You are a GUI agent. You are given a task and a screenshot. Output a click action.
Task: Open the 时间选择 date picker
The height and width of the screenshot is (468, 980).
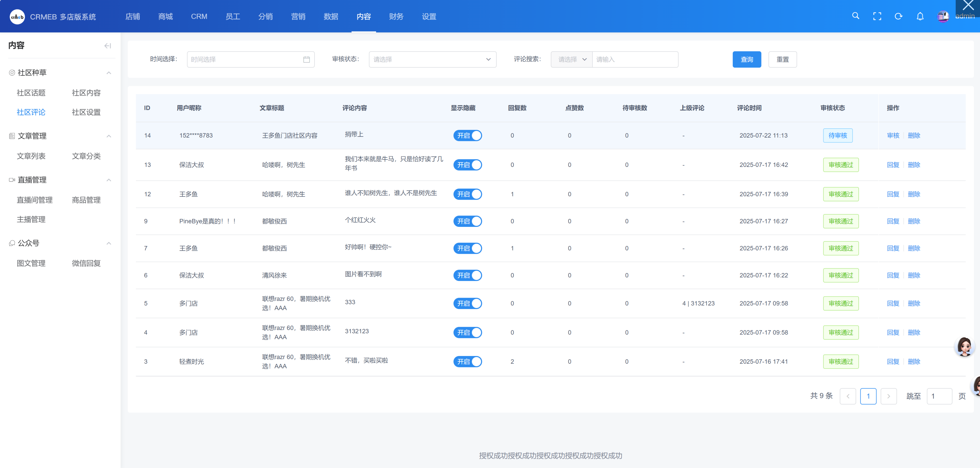(x=251, y=59)
